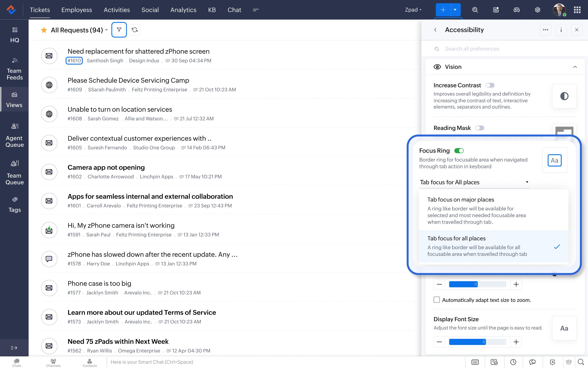The width and height of the screenshot is (588, 368).
Task: Expand the All Requests view dropdown
Action: pyautogui.click(x=106, y=30)
